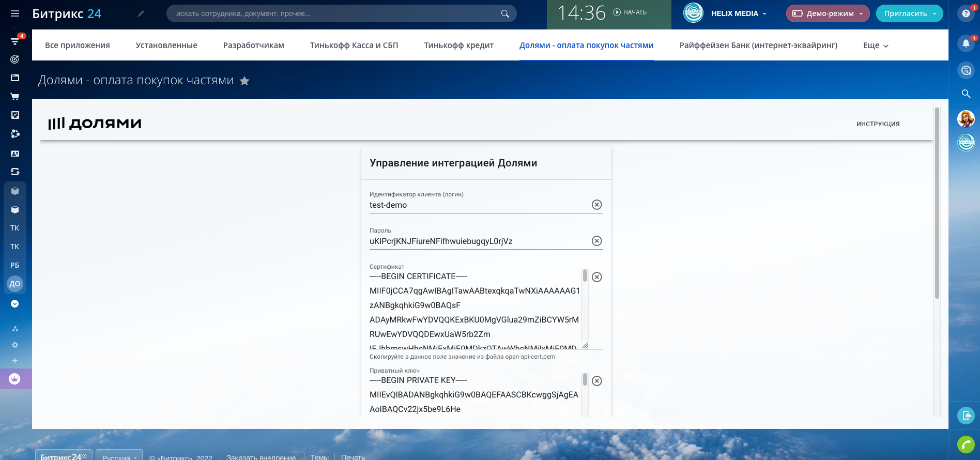Open the feed icon with 4 badge
The height and width of the screenshot is (460, 980).
[x=15, y=41]
